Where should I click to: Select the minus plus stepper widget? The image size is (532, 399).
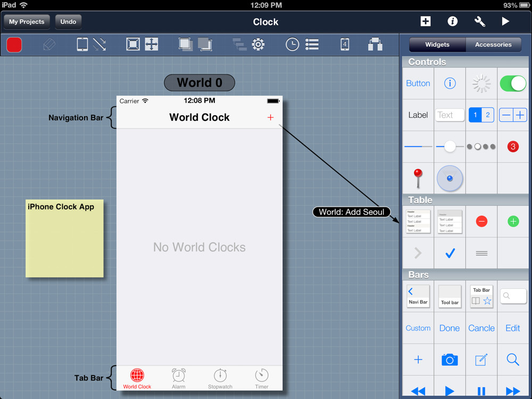pyautogui.click(x=513, y=115)
